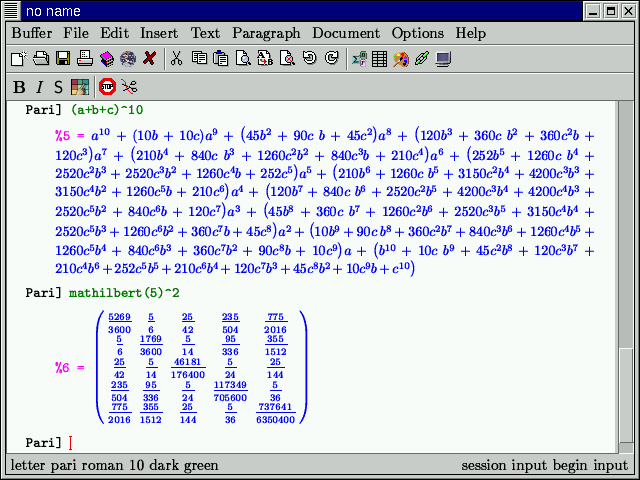This screenshot has height=480, width=640.
Task: Open the stacked books help icon
Action: pyautogui.click(x=107, y=59)
